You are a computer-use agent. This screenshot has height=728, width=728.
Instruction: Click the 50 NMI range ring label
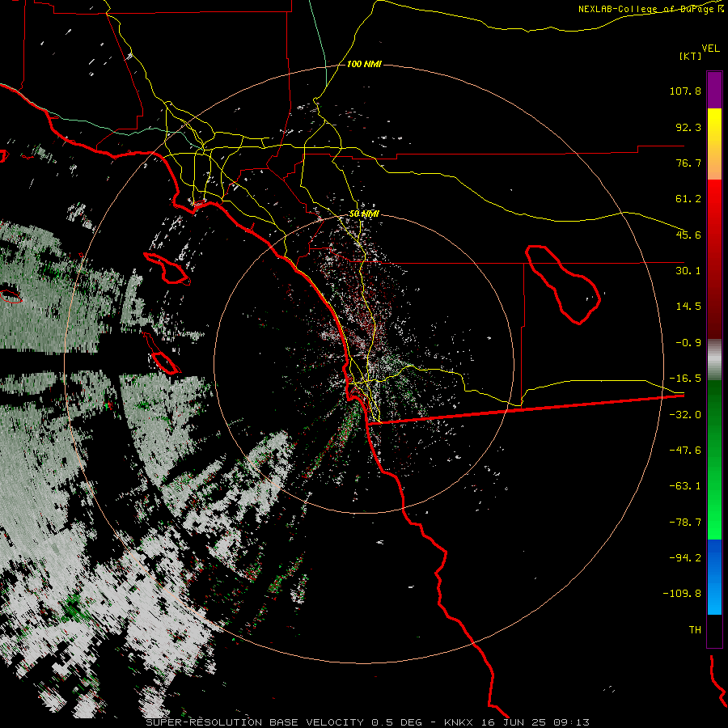coord(364,214)
